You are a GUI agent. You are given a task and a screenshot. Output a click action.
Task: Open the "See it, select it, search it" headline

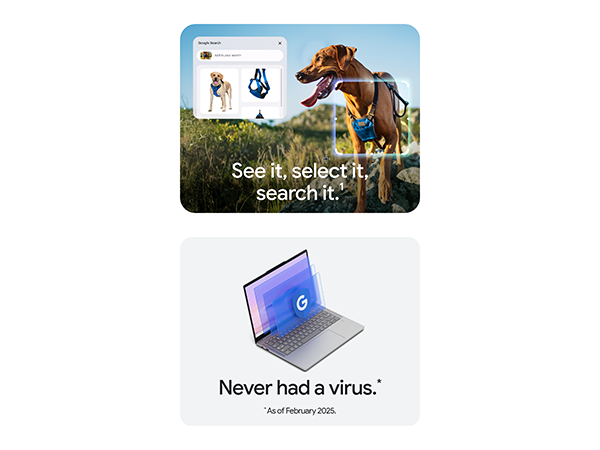pyautogui.click(x=300, y=182)
